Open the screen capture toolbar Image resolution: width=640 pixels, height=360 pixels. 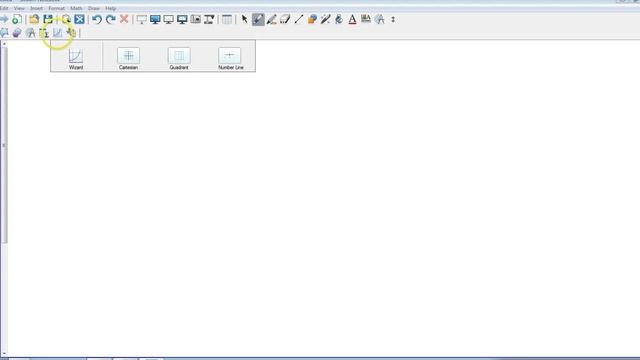pos(196,19)
